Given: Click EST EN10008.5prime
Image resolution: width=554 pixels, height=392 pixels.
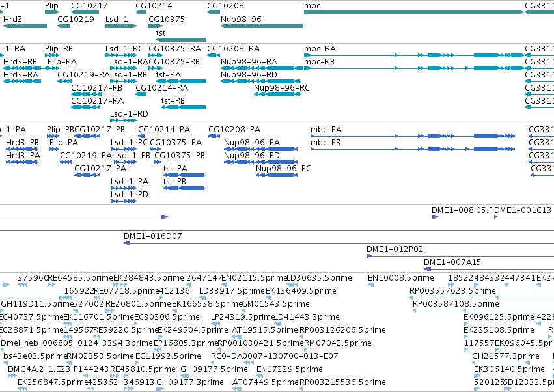Looking at the screenshot, I should tap(400, 278).
